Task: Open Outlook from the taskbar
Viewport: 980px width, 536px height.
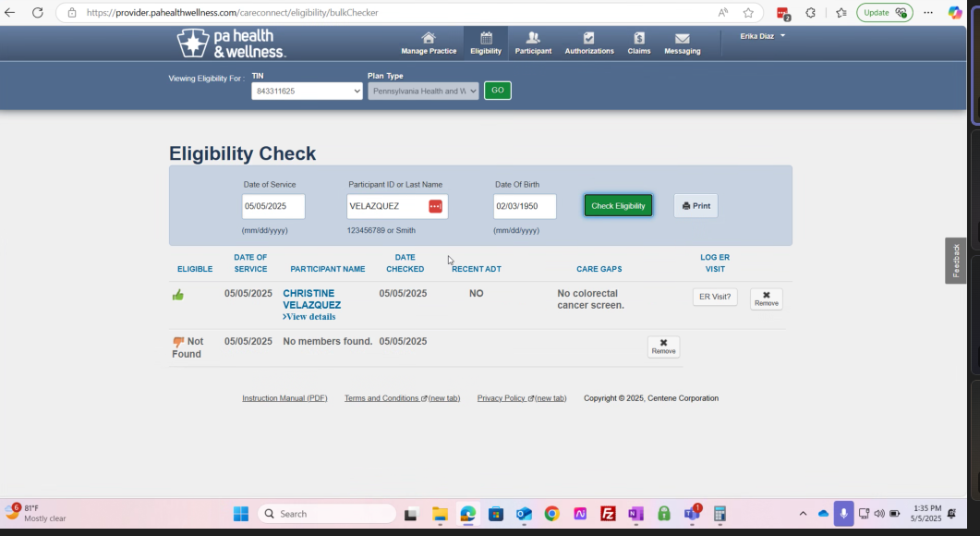Action: [x=524, y=514]
